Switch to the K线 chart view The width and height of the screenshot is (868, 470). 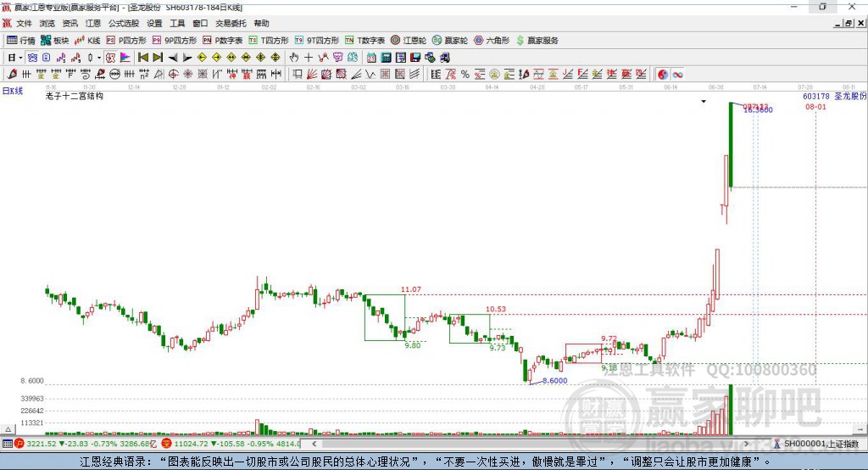[x=87, y=41]
